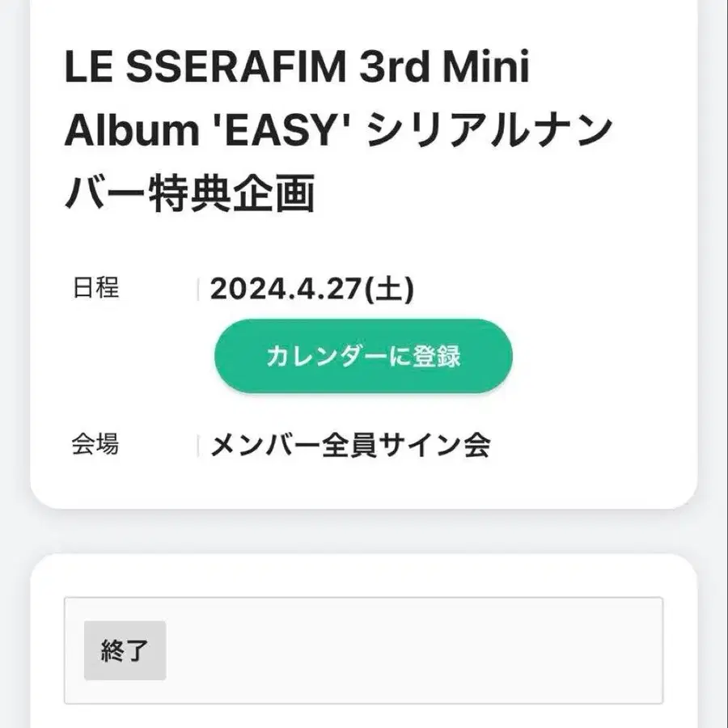Click the (土) weekday marker
The height and width of the screenshot is (728, 728).
click(391, 290)
